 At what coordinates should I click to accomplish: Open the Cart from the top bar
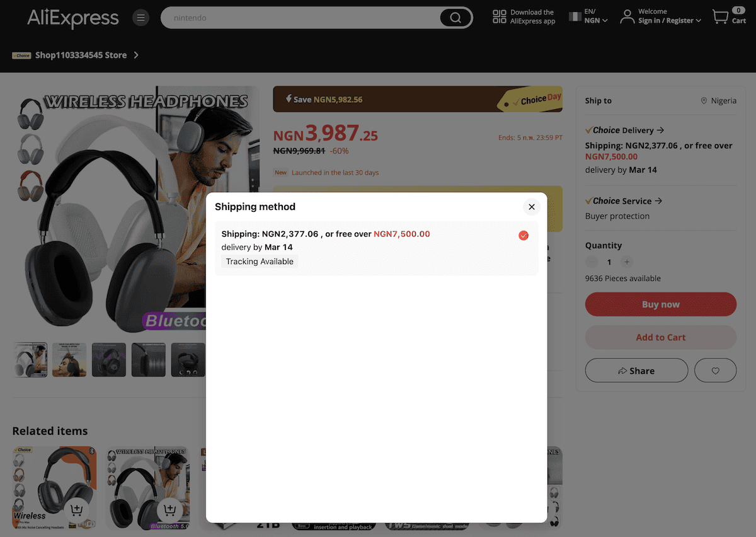[x=722, y=17]
